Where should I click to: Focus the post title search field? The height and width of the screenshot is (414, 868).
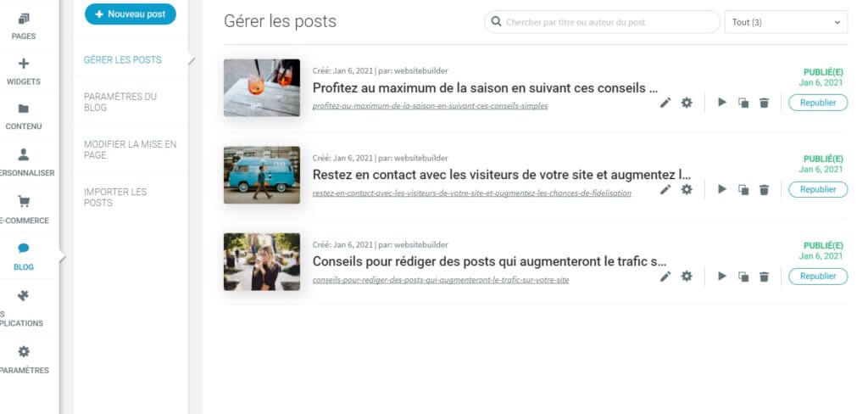(x=602, y=22)
